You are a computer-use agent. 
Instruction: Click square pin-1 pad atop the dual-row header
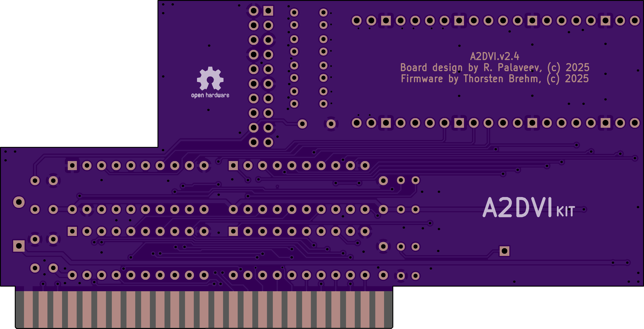[x=268, y=11]
